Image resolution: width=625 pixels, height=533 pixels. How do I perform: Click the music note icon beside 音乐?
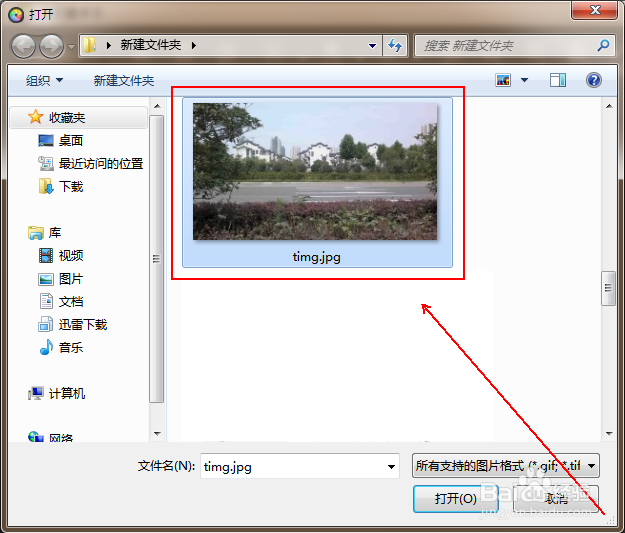click(46, 347)
